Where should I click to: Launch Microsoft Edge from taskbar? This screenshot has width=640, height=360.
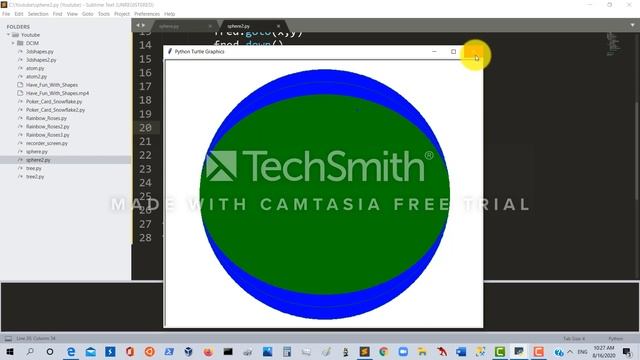point(71,351)
